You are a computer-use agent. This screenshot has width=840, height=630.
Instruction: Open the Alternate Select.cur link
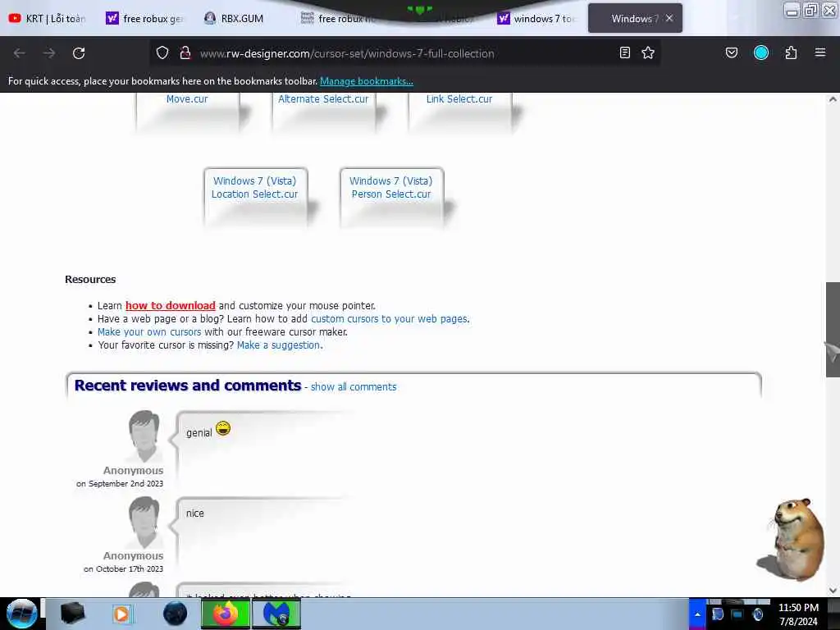323,99
